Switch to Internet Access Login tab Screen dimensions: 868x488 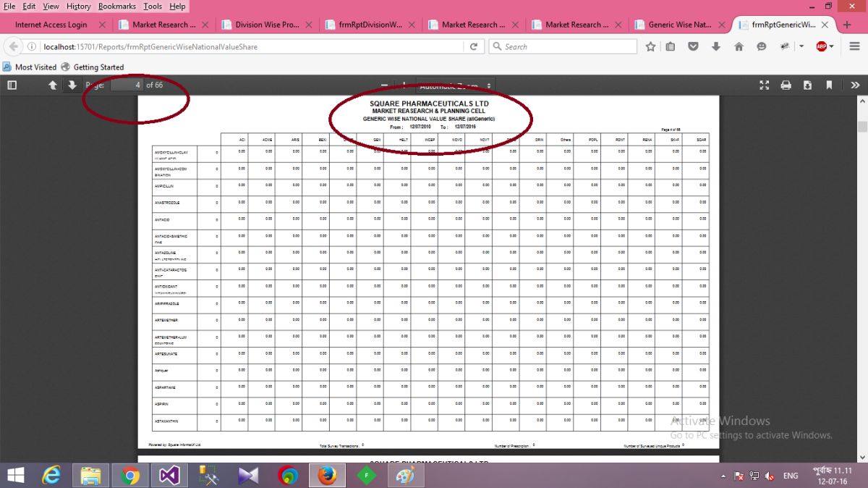click(x=51, y=25)
